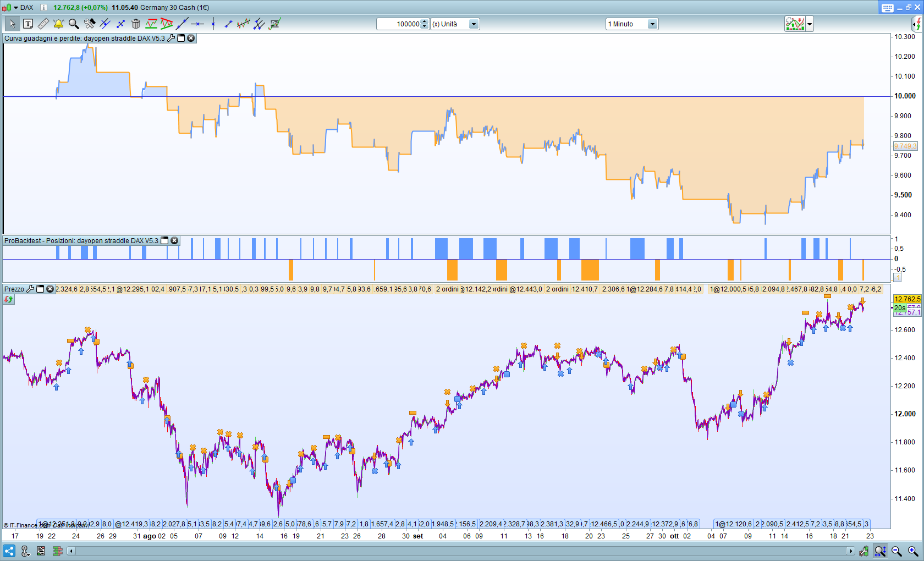Open the add indicator chart icon

(795, 24)
